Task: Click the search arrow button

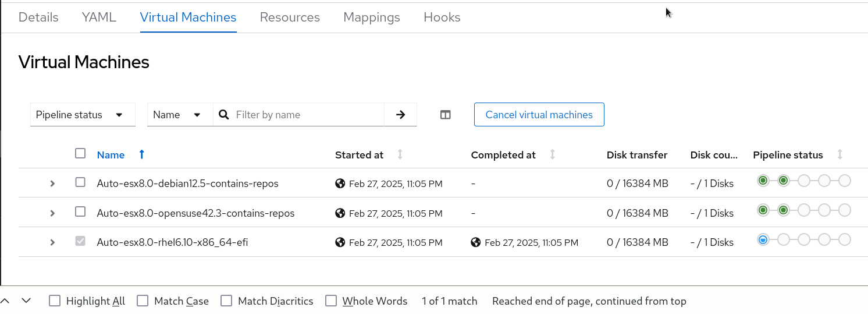Action: point(400,115)
